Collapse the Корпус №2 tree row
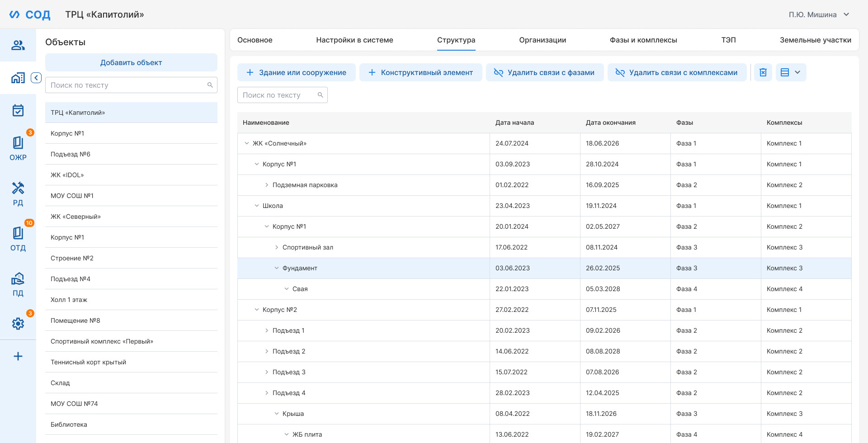This screenshot has width=868, height=443. coord(257,310)
